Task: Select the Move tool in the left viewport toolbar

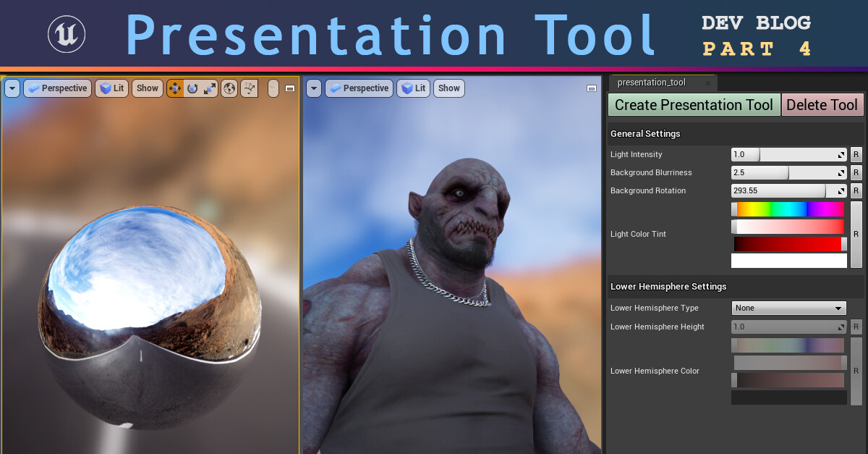Action: (176, 88)
